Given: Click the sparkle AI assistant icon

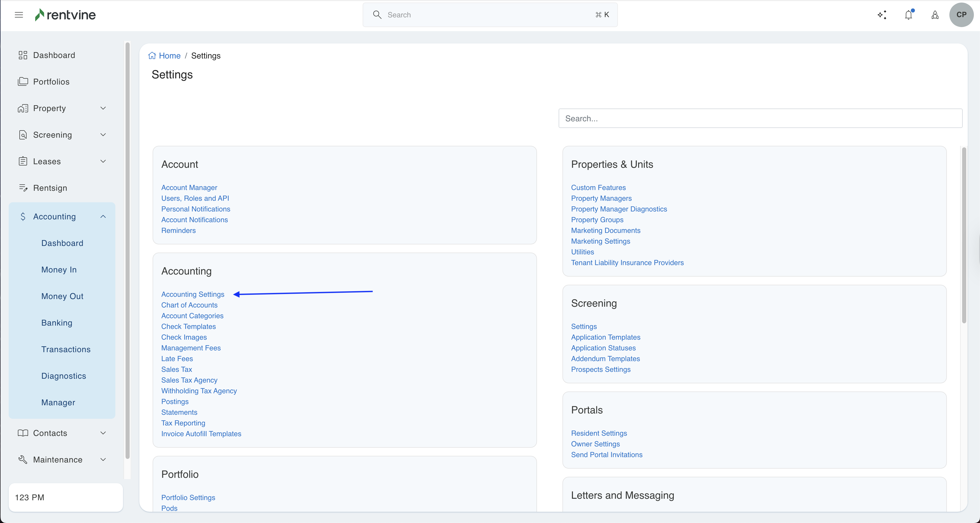Looking at the screenshot, I should click(x=882, y=15).
